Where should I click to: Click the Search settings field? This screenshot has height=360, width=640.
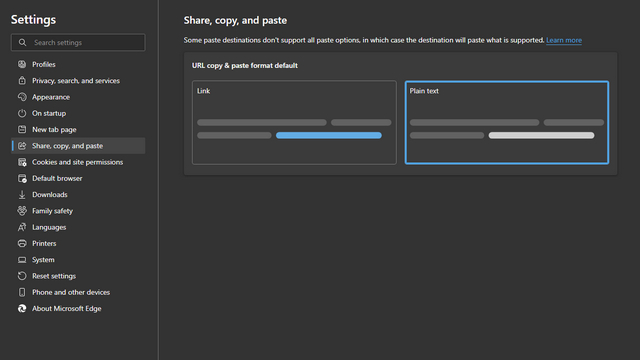[78, 42]
